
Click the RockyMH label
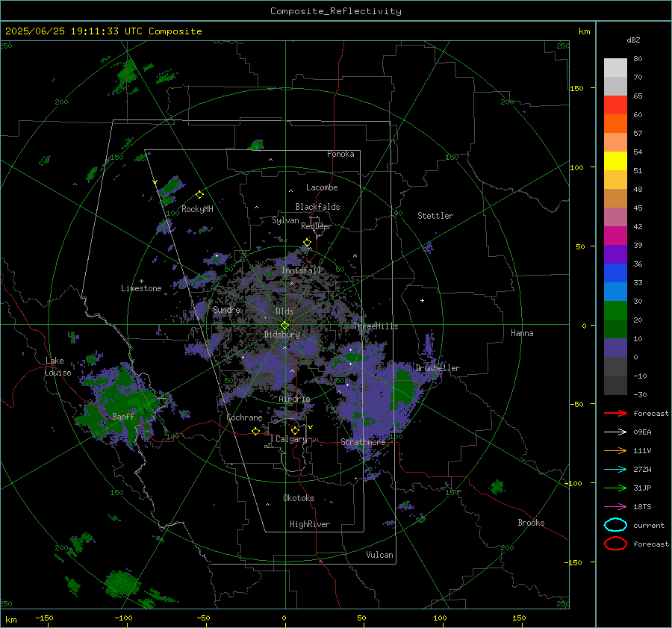pos(197,209)
